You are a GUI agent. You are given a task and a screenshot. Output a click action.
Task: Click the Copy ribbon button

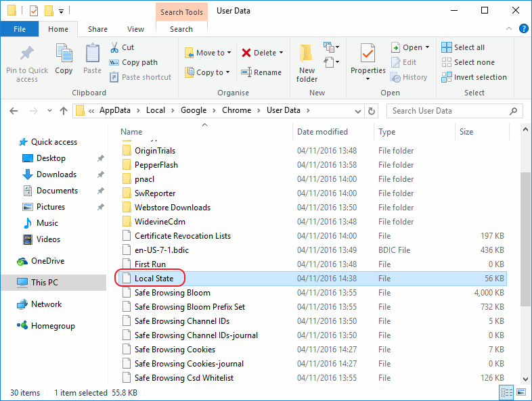64,59
